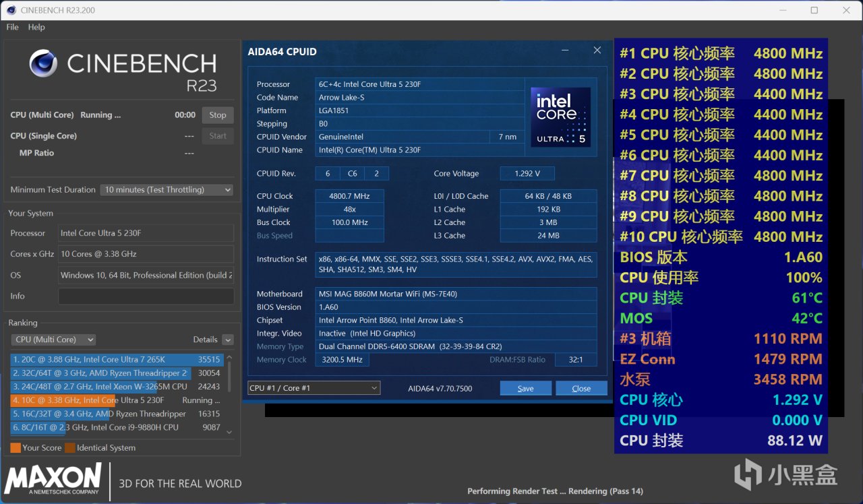863x504 pixels.
Task: Open the Minimum Test Duration dropdown
Action: click(x=167, y=190)
